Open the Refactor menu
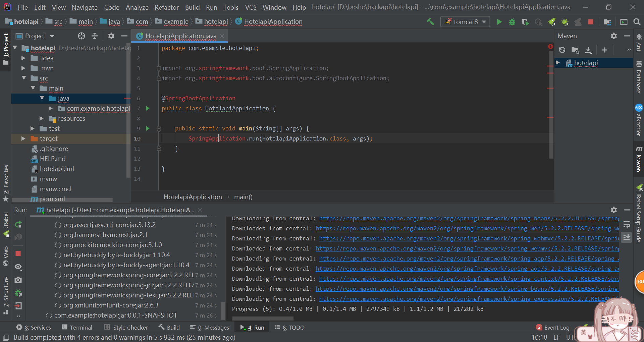Viewport: 644px width, 342px height. click(x=166, y=7)
